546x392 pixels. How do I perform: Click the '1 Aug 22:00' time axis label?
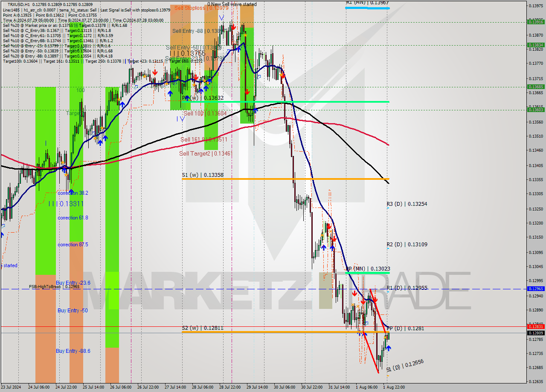tap(394, 387)
